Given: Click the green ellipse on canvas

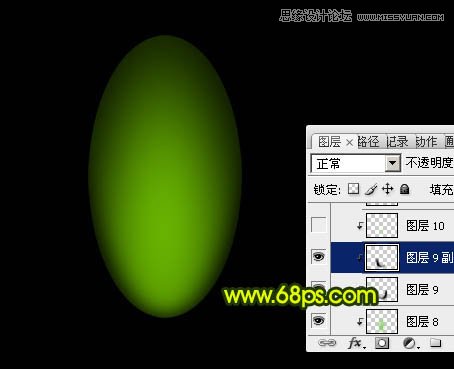Looking at the screenshot, I should coord(165,176).
